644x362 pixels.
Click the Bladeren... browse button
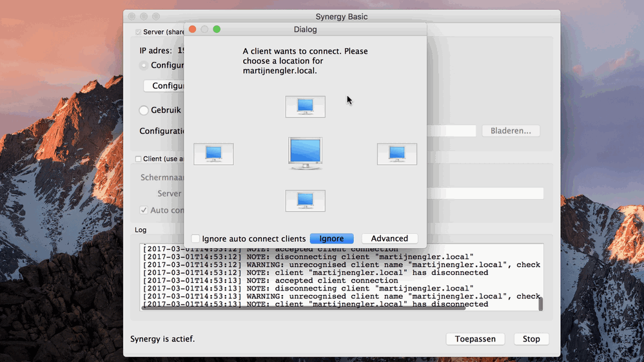(511, 131)
